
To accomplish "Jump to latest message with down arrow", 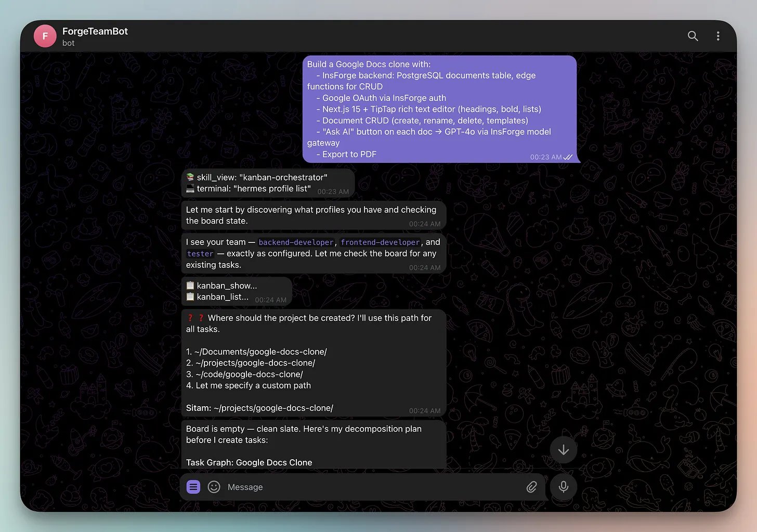I will click(x=563, y=450).
